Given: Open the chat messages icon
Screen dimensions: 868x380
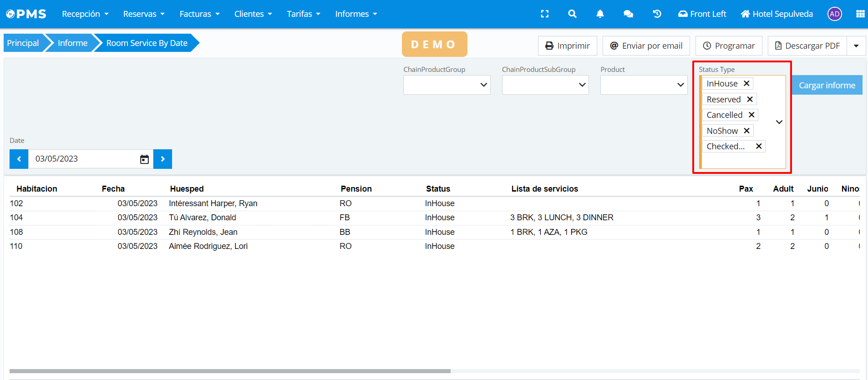Looking at the screenshot, I should [628, 14].
